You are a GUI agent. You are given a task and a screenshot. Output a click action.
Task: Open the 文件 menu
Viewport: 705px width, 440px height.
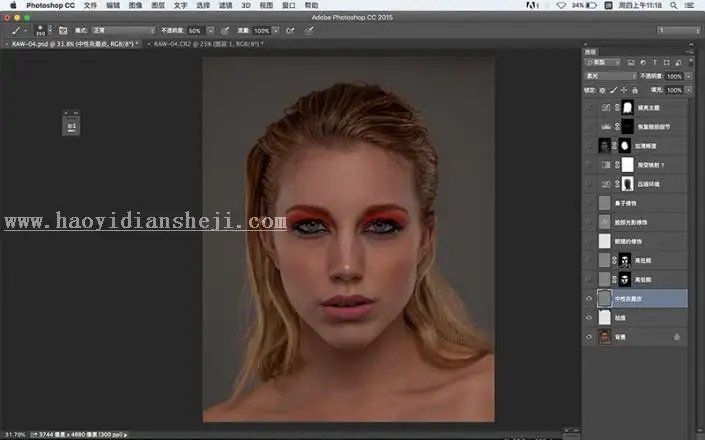[x=90, y=5]
